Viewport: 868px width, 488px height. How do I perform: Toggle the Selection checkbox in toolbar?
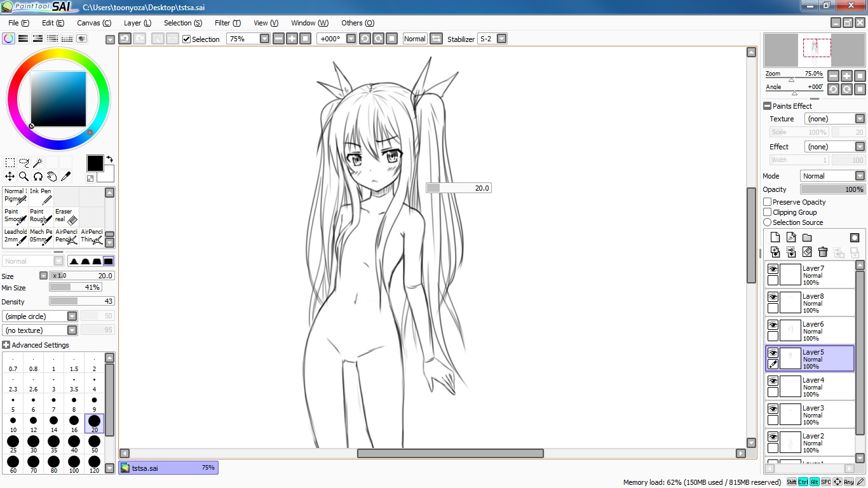(187, 39)
